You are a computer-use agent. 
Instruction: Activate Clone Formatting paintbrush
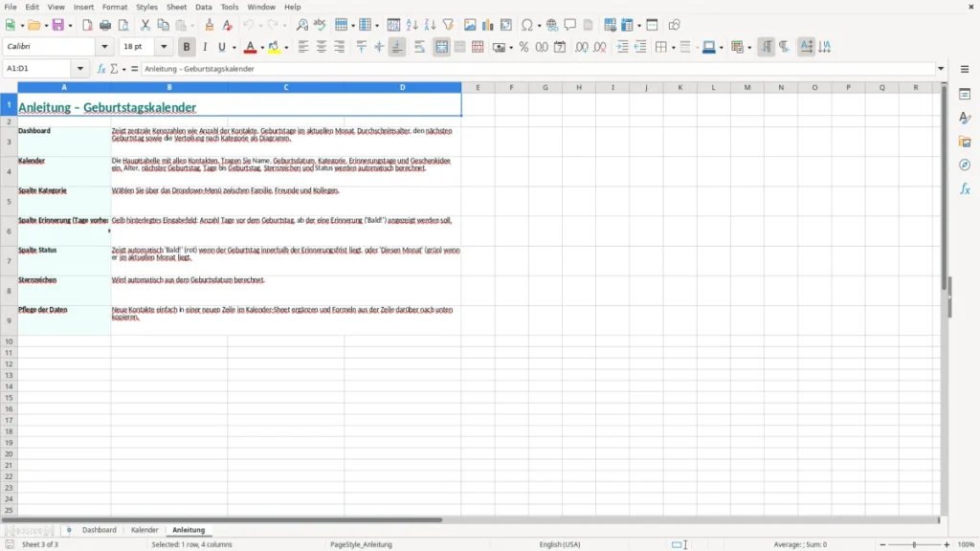210,25
